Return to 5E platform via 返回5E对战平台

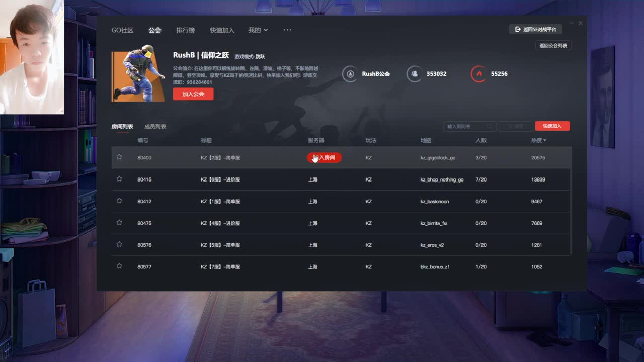click(x=536, y=30)
